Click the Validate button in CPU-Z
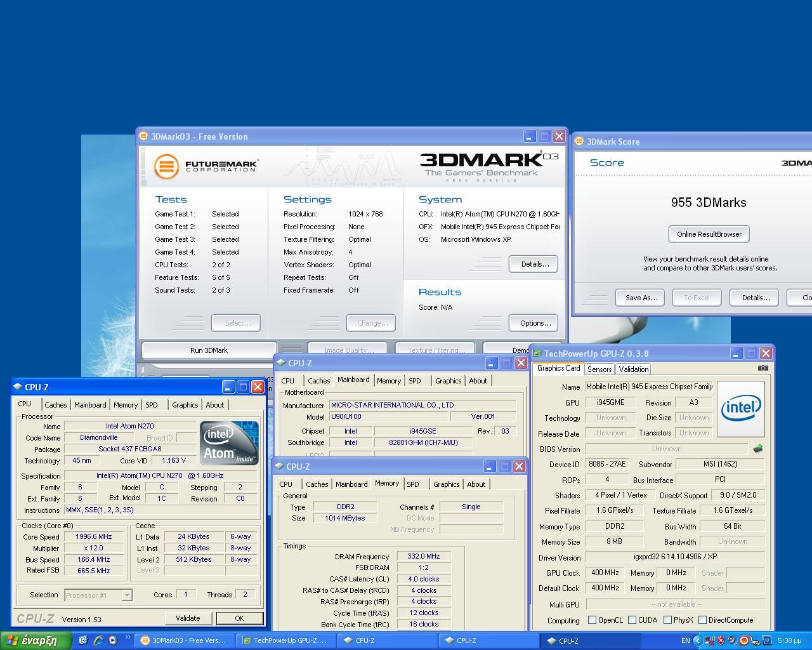Image resolution: width=812 pixels, height=650 pixels. [x=188, y=618]
